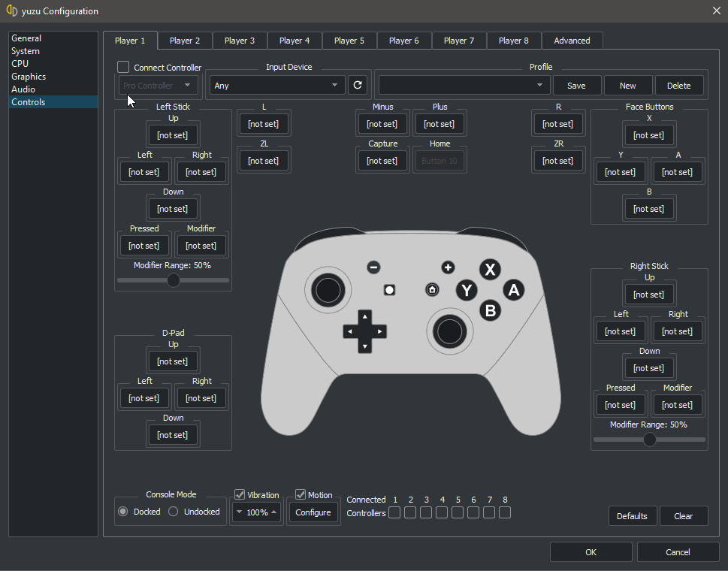Set the Left Stick Modifier binding
Viewport: 728px width, 571px height.
click(201, 246)
